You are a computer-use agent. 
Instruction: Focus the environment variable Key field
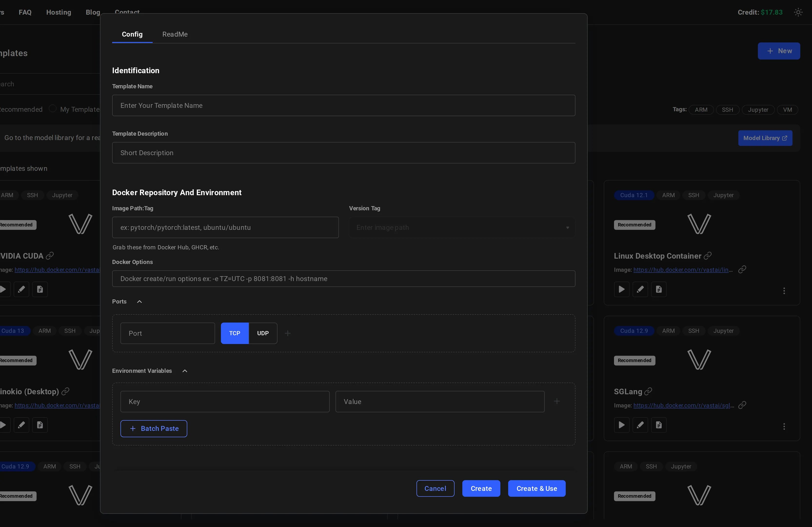(225, 401)
